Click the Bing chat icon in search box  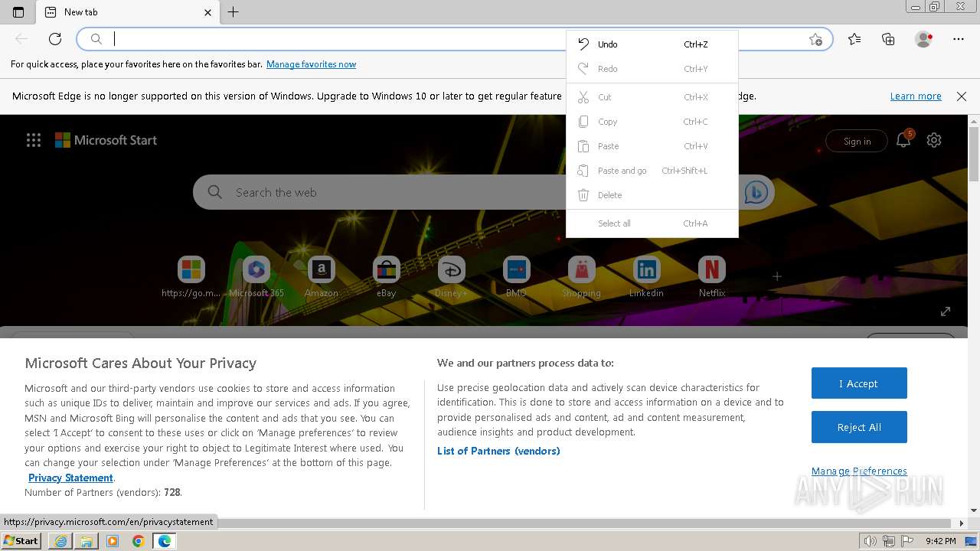coord(756,193)
